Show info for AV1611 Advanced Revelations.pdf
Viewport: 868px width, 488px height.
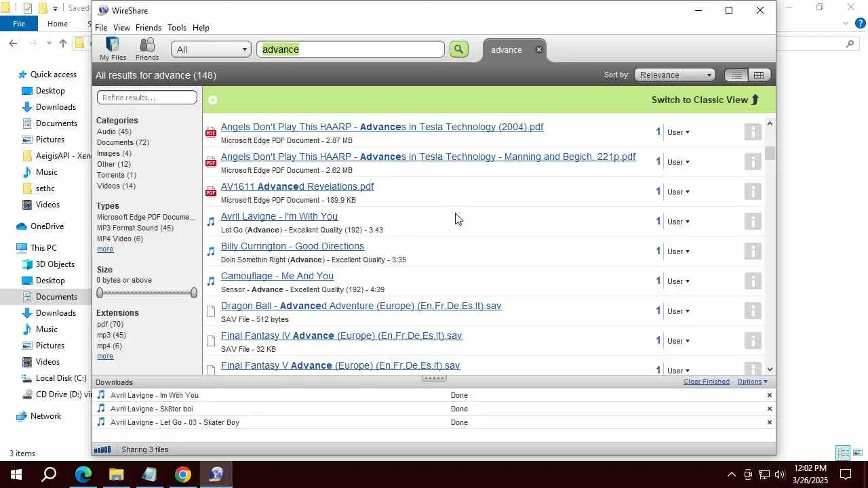(753, 191)
